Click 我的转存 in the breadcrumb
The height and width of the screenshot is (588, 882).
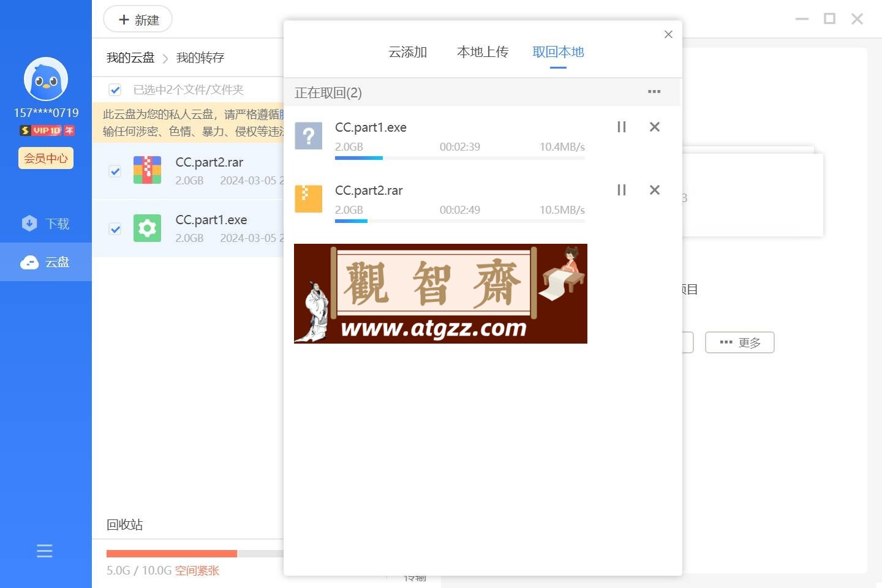point(200,58)
